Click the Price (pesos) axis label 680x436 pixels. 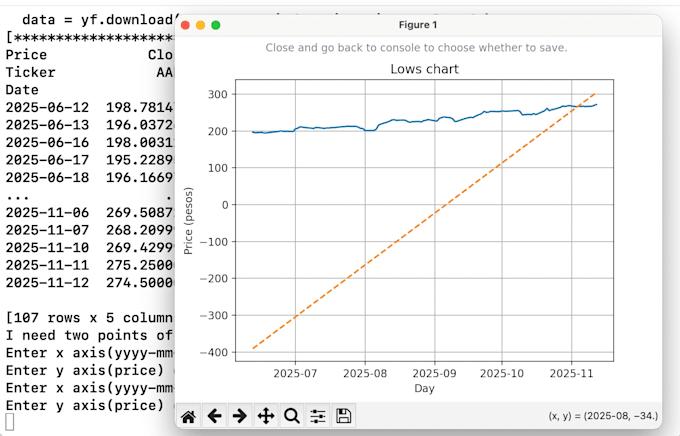188,221
